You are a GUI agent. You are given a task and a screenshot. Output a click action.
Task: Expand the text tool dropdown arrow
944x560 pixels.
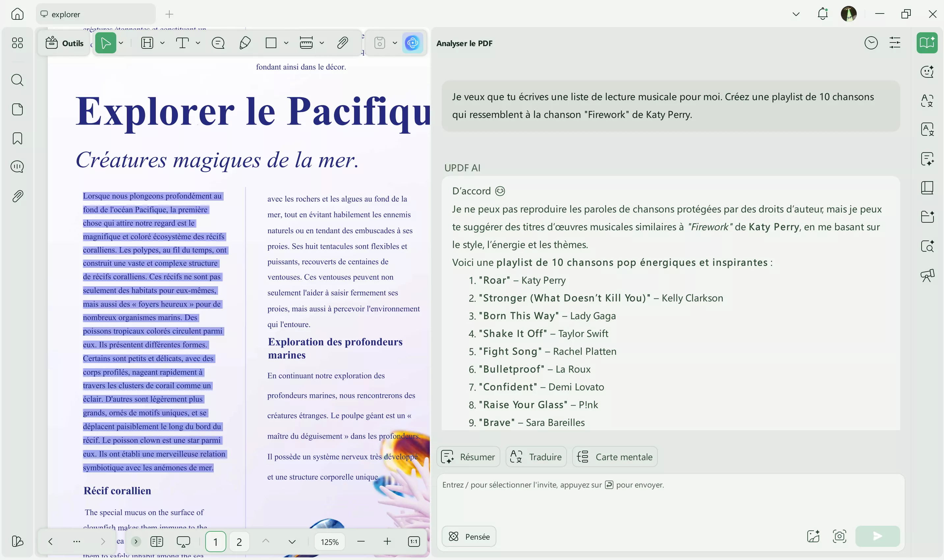(x=198, y=43)
